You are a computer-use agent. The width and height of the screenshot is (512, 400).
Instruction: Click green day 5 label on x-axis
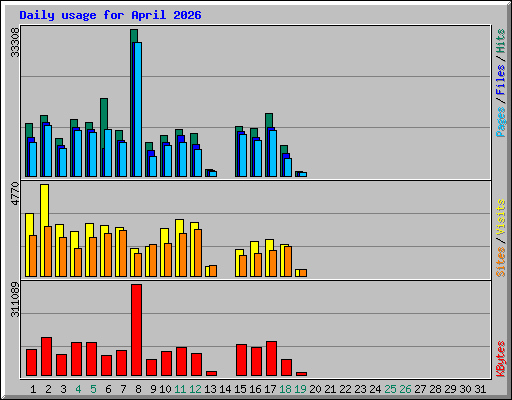tap(93, 389)
